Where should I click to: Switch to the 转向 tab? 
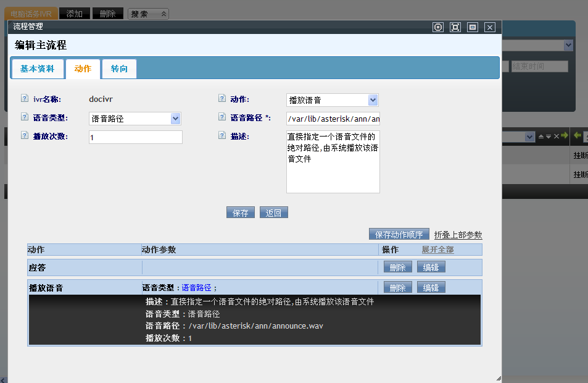point(119,69)
